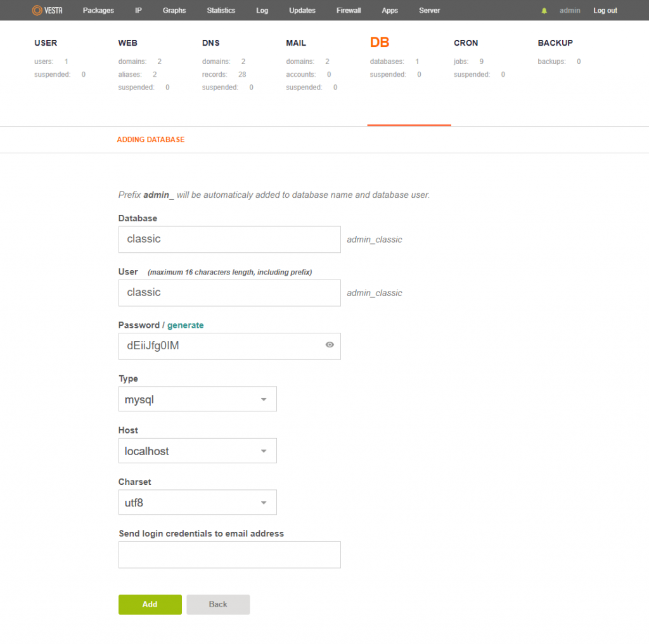The image size is (649, 644).
Task: Switch to the USER tab
Action: pos(46,43)
